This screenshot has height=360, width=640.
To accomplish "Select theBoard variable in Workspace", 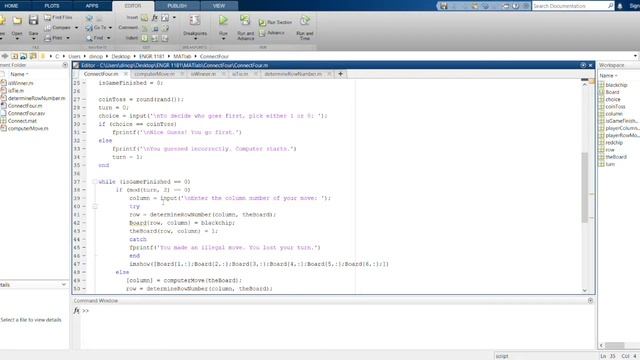I will [x=616, y=157].
